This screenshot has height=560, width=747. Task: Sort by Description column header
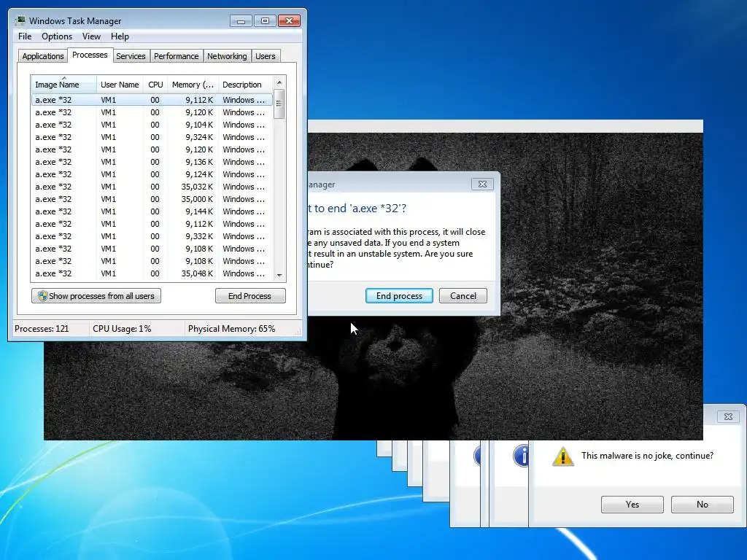pyautogui.click(x=245, y=85)
